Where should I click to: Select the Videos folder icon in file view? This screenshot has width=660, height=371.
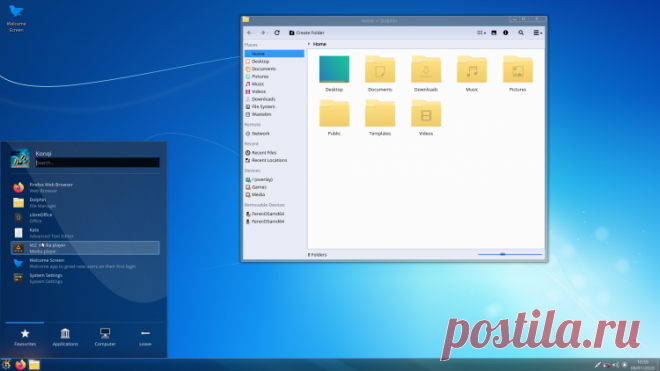(x=426, y=113)
